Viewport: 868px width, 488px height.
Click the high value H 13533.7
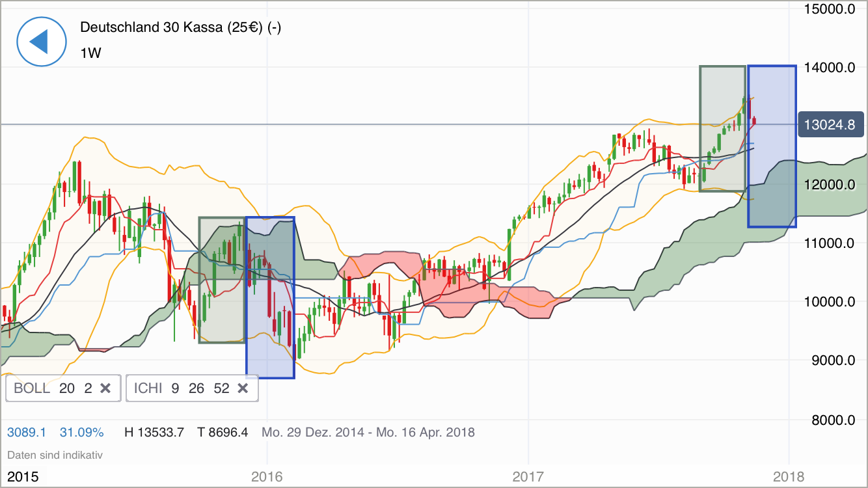154,431
